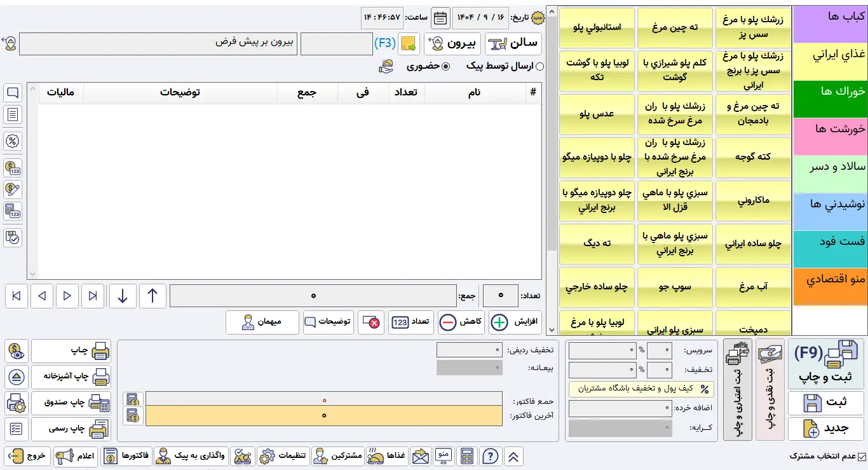Click the envelope message icon
The height and width of the screenshot is (470, 868).
(421, 456)
